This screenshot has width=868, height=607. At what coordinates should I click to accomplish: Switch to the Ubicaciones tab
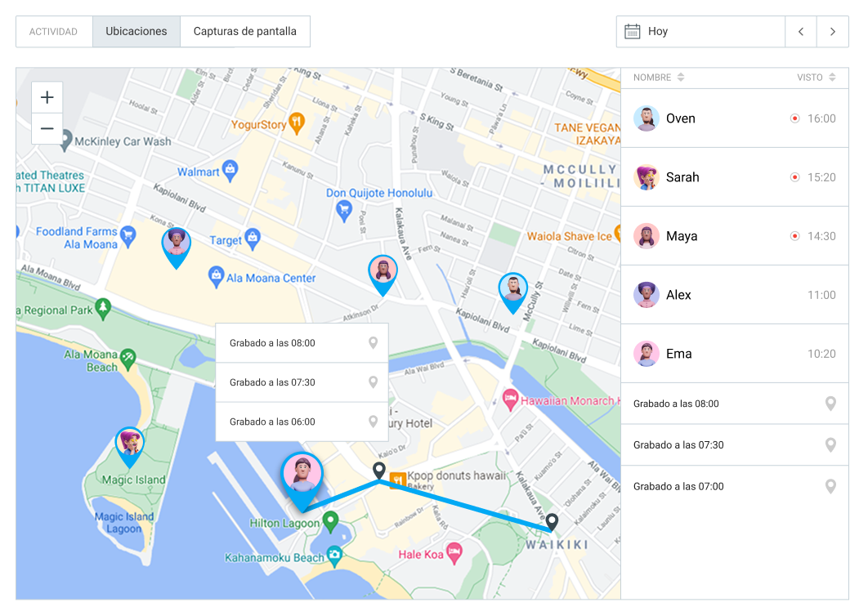click(x=136, y=32)
